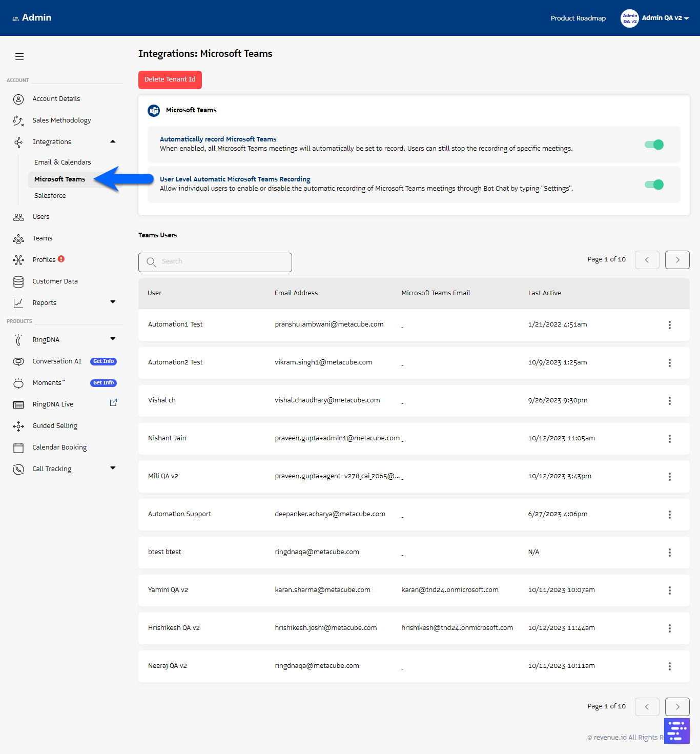Click the Customer Data database icon

click(18, 281)
